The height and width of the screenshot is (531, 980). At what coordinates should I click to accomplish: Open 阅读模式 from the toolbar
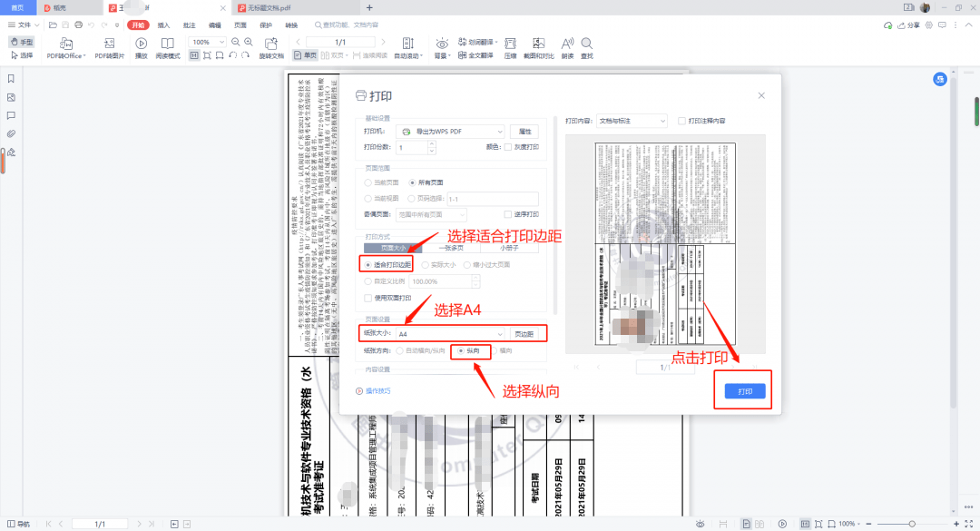tap(168, 44)
